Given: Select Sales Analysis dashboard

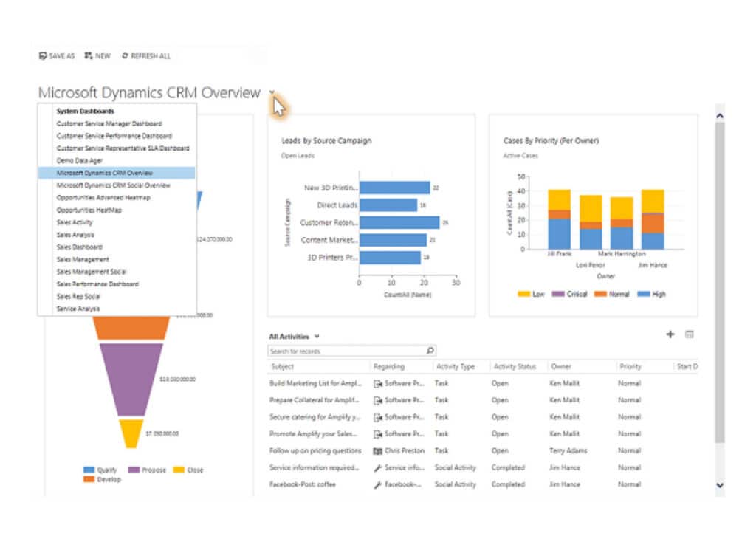Looking at the screenshot, I should point(75,235).
